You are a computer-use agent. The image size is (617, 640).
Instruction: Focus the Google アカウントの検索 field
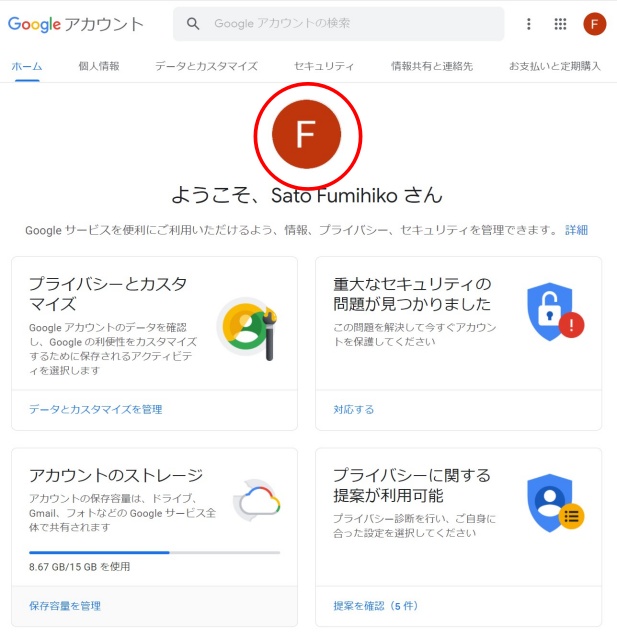[339, 24]
